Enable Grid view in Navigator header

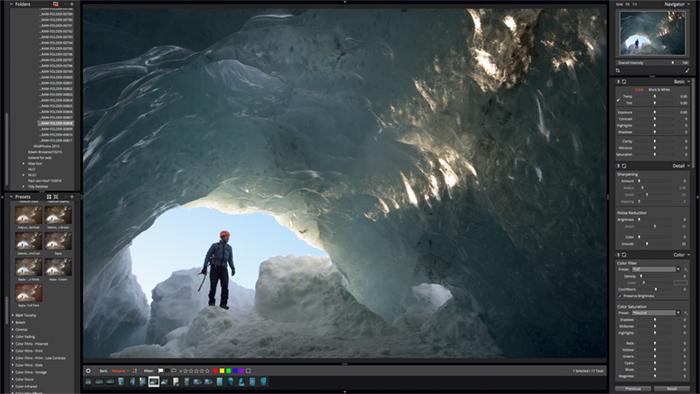coord(619,4)
